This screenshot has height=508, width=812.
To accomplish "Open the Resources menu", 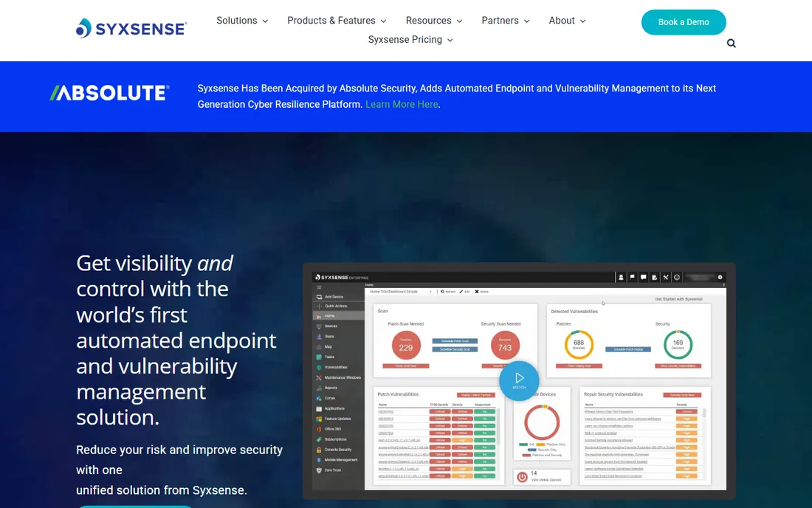I will (434, 21).
